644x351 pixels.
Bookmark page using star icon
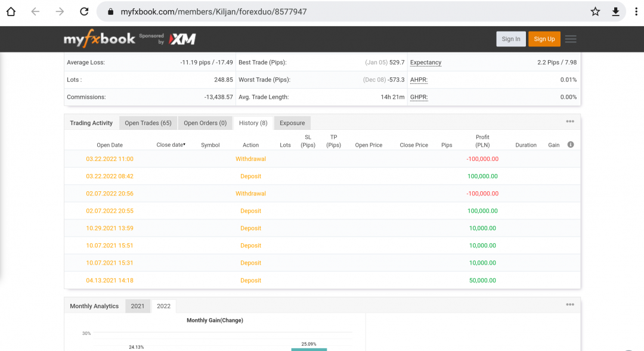(x=595, y=11)
